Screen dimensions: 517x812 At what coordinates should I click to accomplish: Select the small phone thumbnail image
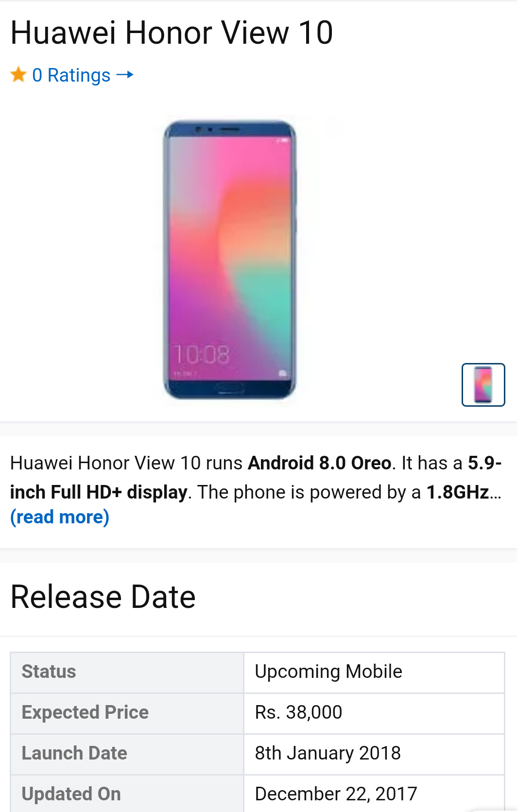pyautogui.click(x=483, y=384)
